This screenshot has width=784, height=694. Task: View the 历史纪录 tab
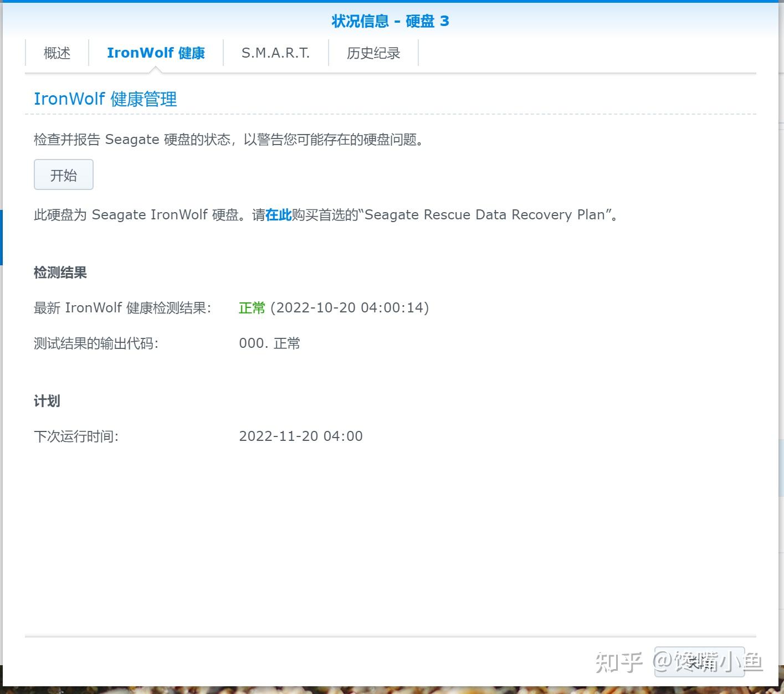[373, 53]
